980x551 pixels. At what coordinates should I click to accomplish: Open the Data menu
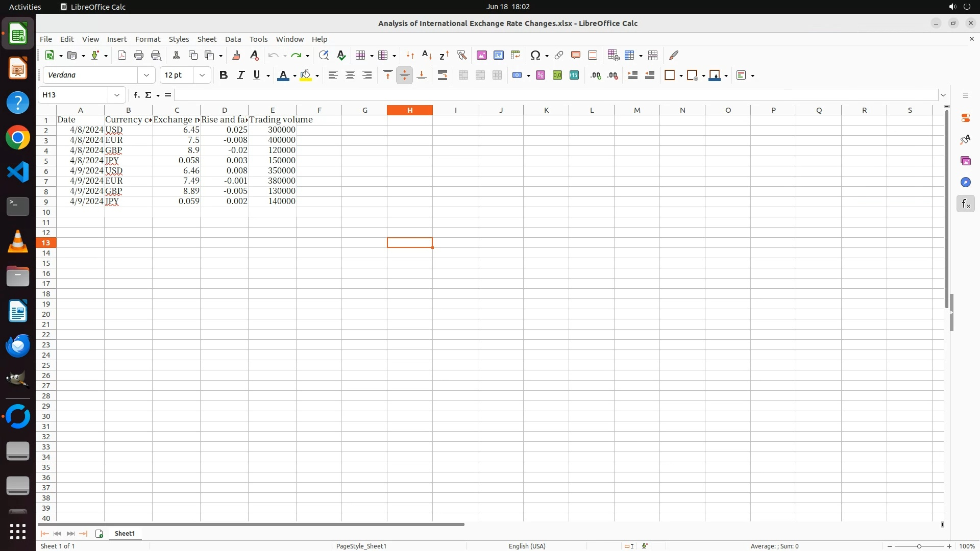point(233,39)
